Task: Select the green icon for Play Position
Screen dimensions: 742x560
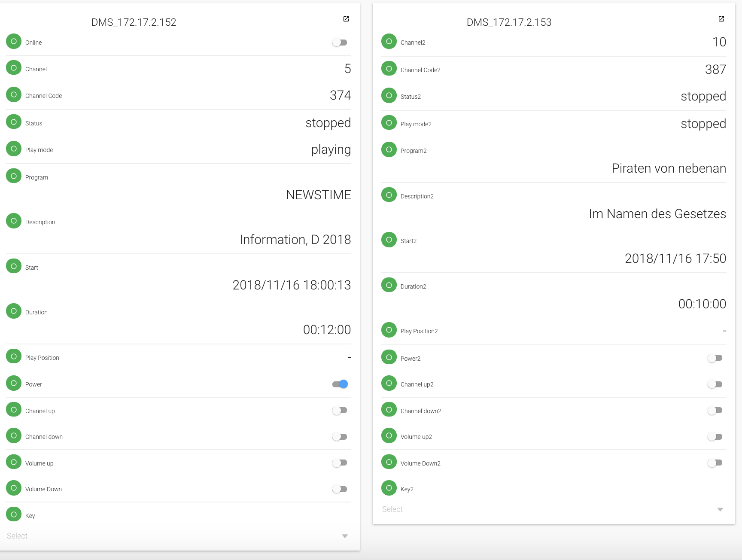Action: coord(14,357)
